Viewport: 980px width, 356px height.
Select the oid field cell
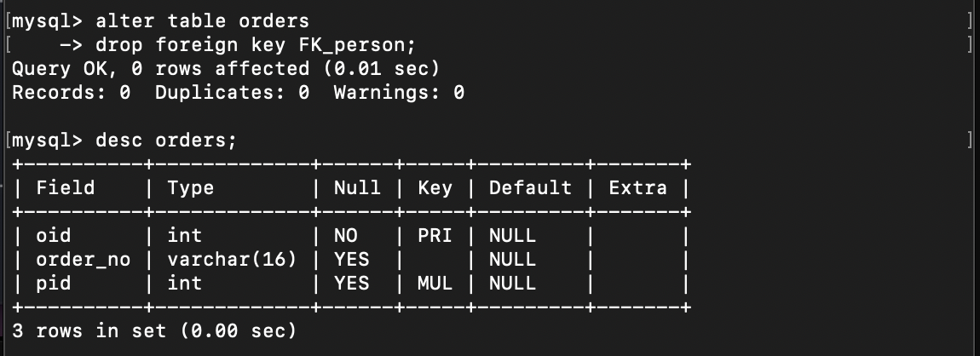pyautogui.click(x=54, y=235)
